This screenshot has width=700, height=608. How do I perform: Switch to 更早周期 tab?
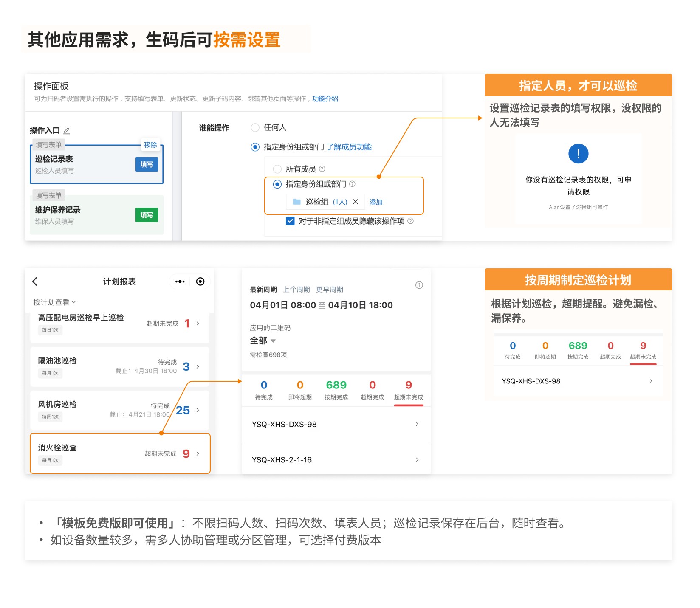[x=330, y=290]
